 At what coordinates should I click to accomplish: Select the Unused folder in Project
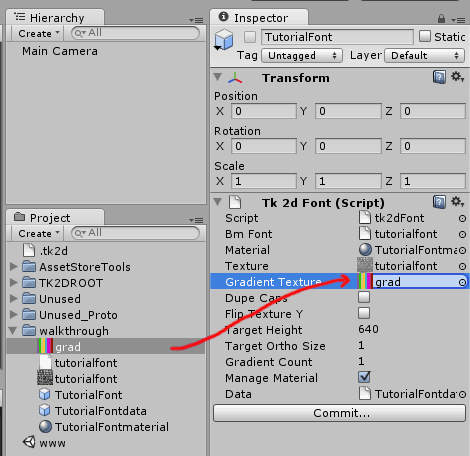pyautogui.click(x=60, y=299)
